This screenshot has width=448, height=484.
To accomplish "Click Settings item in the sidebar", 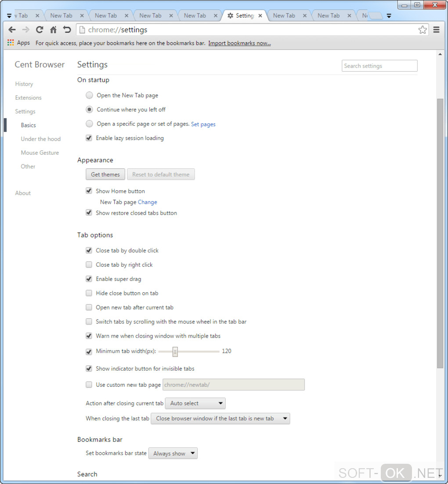I will (25, 111).
